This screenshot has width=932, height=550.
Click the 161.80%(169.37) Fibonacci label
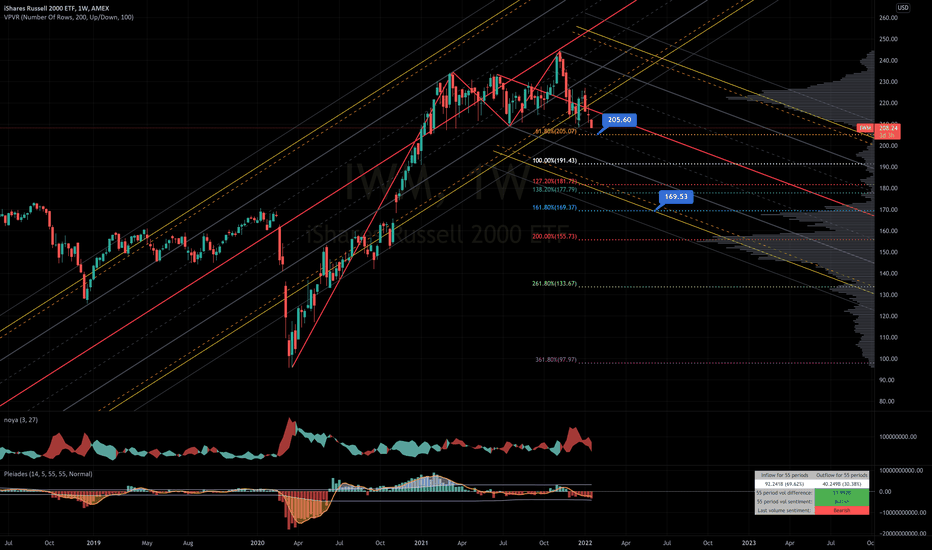click(555, 208)
